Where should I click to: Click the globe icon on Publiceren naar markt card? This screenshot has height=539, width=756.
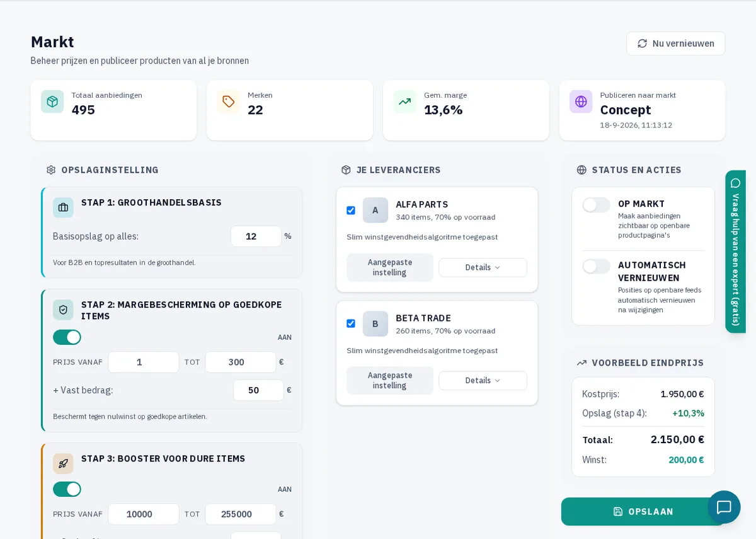[x=581, y=101]
